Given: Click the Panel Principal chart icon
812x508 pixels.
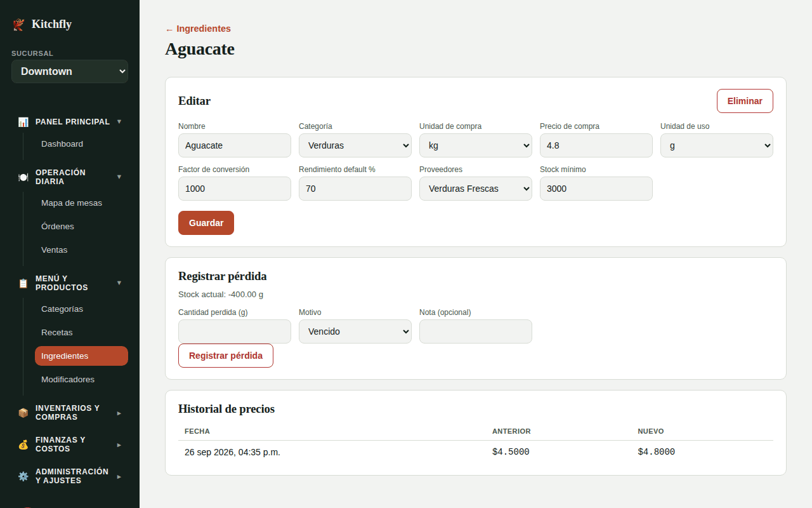Looking at the screenshot, I should coord(23,122).
